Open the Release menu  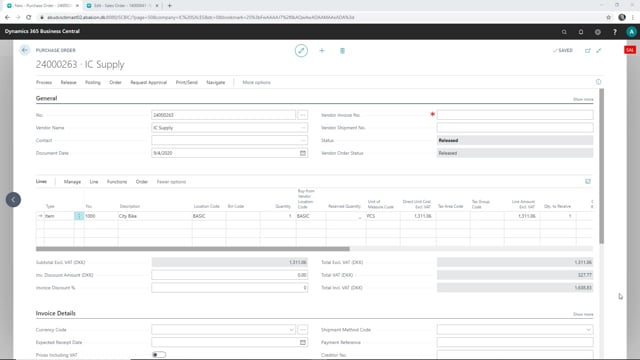(69, 82)
